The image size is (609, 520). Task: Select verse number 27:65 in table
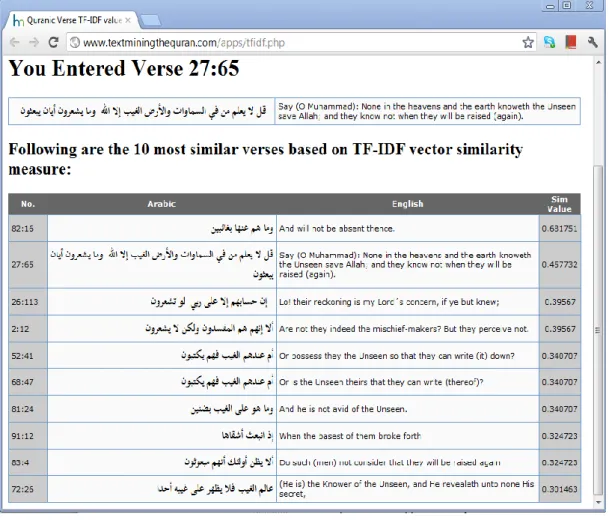pyautogui.click(x=28, y=266)
